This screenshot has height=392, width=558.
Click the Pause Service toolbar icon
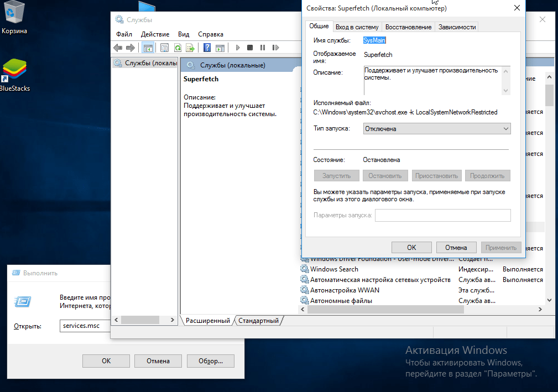(262, 48)
